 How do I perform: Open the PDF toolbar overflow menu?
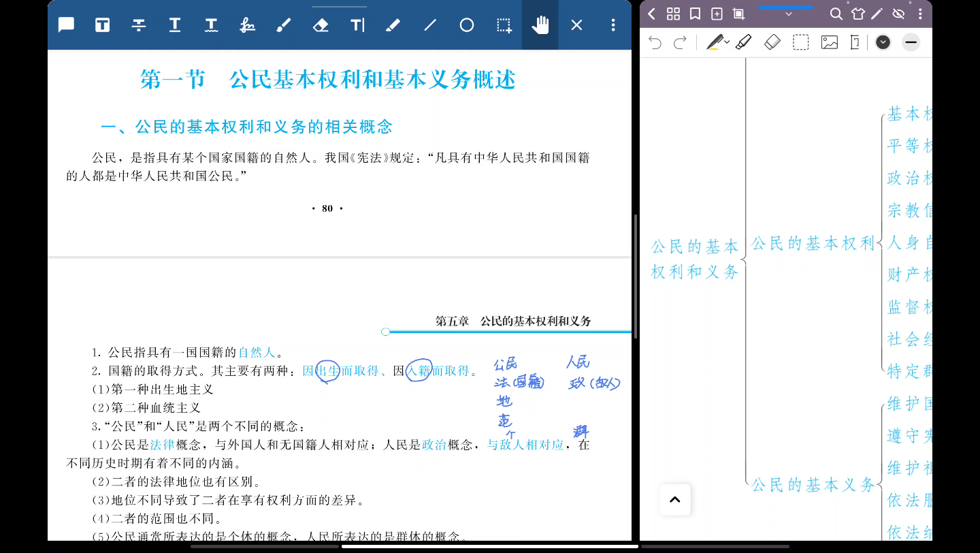[x=613, y=25]
